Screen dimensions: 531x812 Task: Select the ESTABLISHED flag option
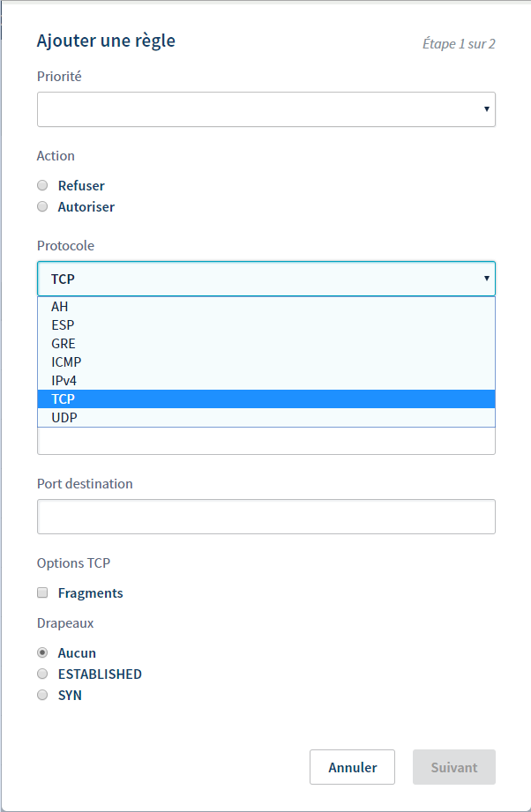tap(42, 674)
